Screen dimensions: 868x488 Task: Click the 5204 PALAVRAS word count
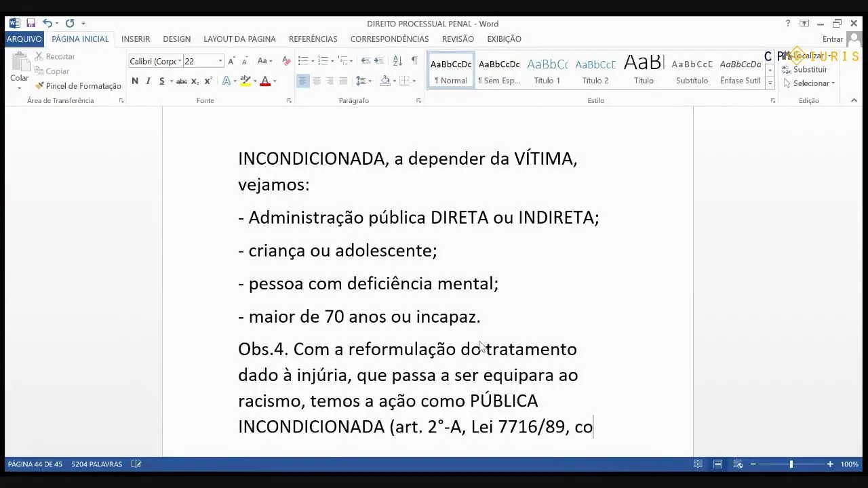point(97,464)
